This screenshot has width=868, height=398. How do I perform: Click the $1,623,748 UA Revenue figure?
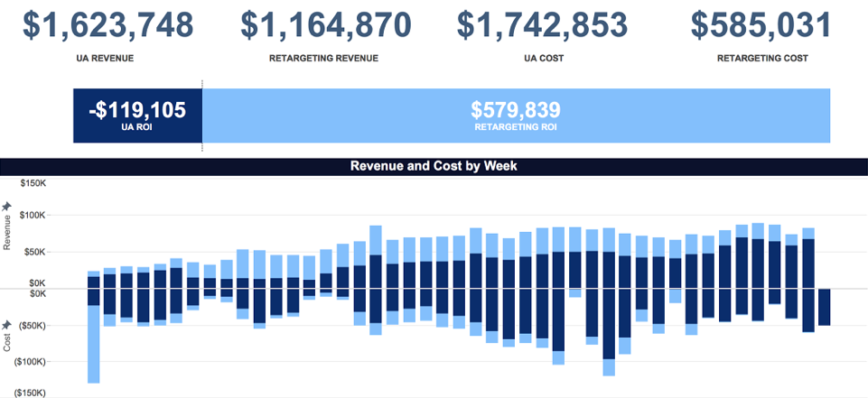click(x=107, y=25)
